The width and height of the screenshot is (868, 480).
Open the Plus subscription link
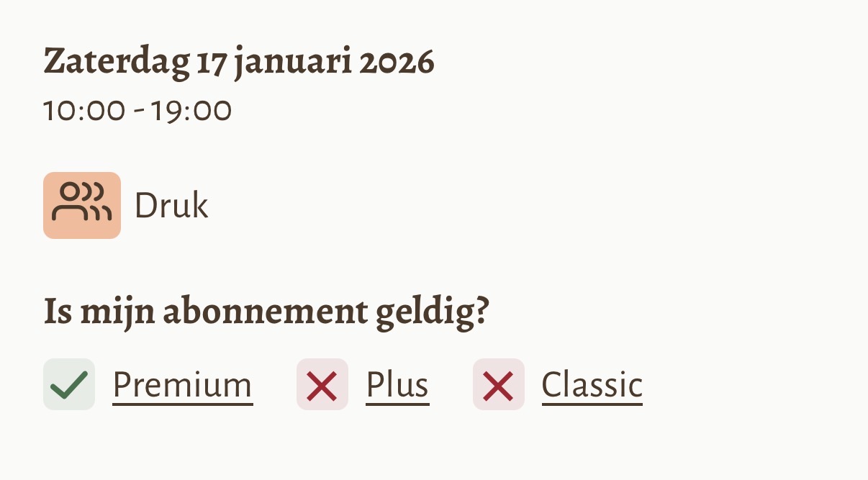pyautogui.click(x=397, y=385)
